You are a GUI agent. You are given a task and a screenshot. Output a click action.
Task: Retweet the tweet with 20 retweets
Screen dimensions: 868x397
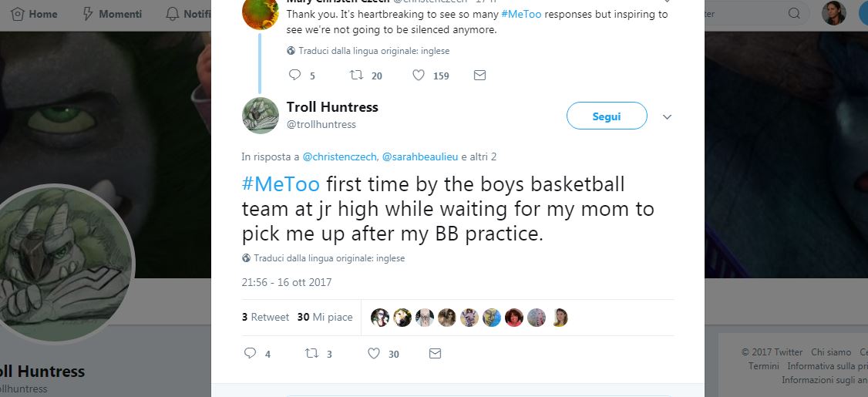(x=356, y=76)
